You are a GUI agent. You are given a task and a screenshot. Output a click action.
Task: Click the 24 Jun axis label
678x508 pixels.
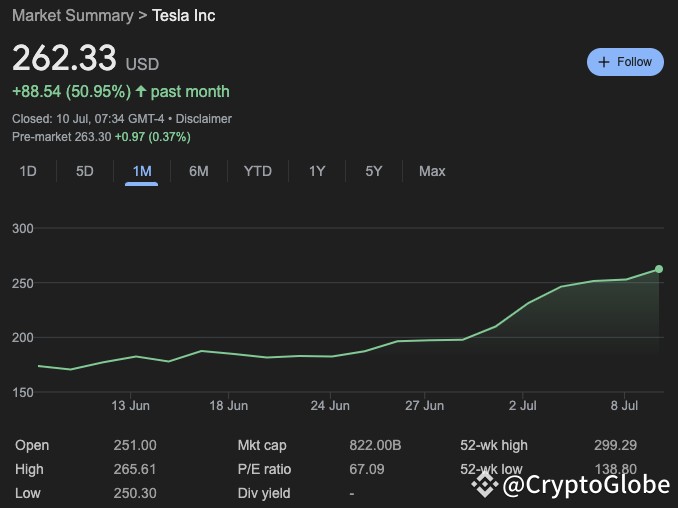tap(330, 406)
